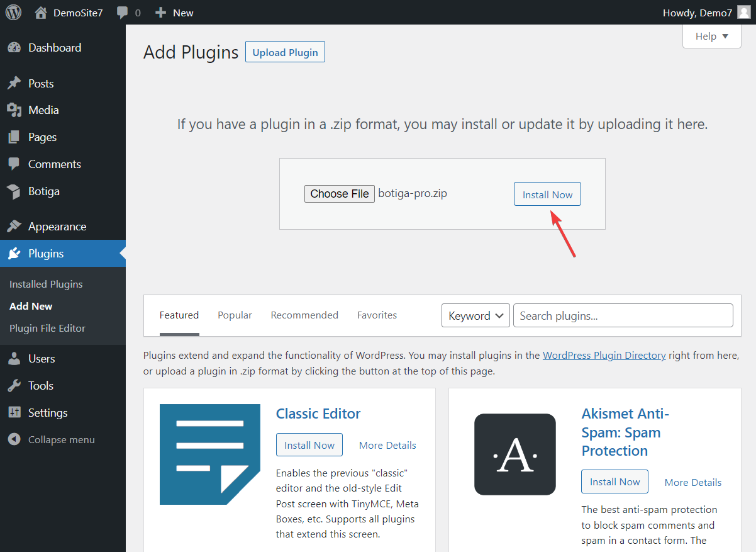Open the WordPress Plugin Directory link

coord(604,355)
